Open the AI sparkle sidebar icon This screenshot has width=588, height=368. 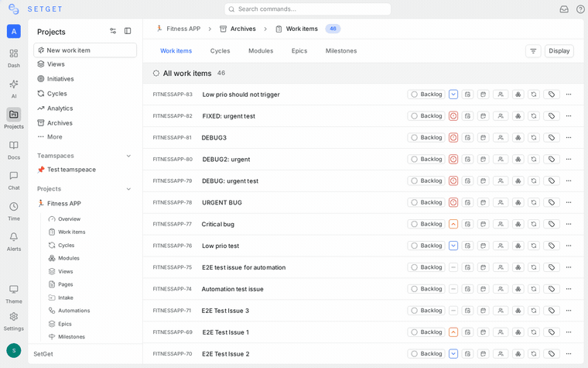(x=13, y=84)
